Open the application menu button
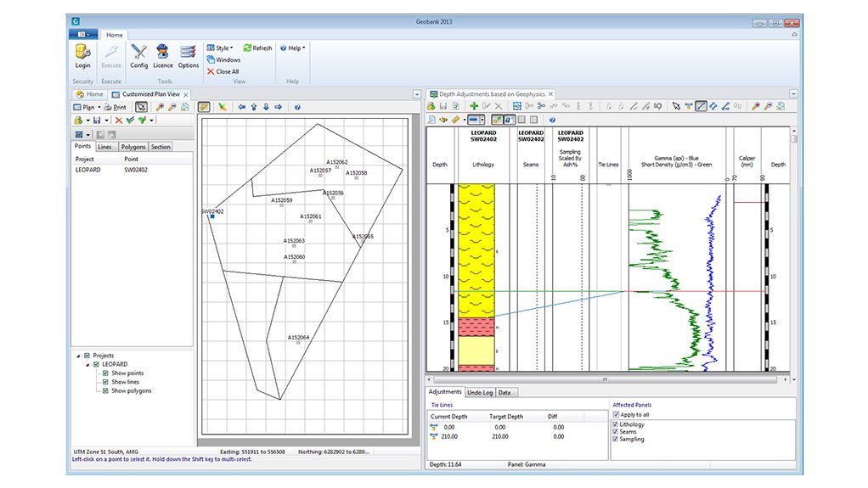 click(83, 34)
